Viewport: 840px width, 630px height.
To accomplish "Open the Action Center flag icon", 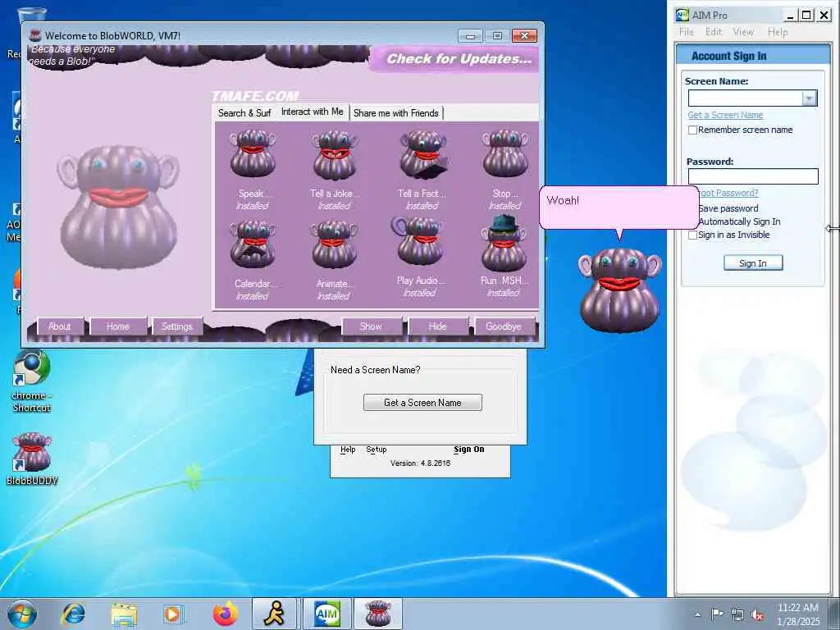I will (x=717, y=614).
